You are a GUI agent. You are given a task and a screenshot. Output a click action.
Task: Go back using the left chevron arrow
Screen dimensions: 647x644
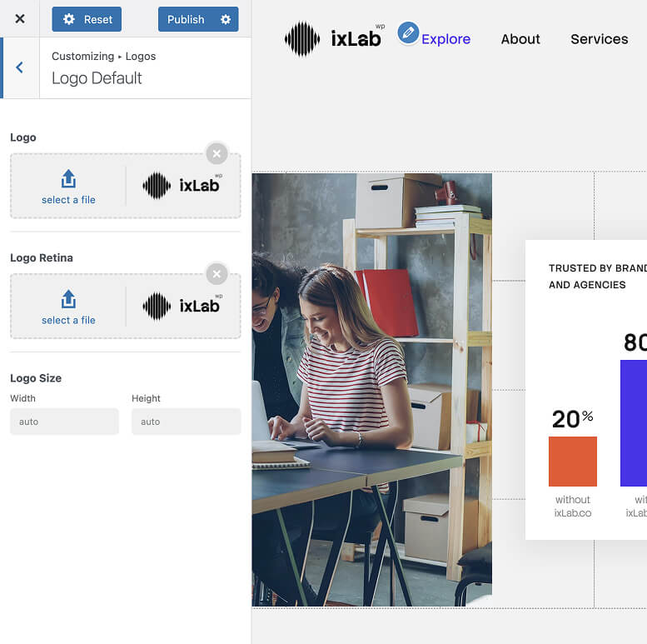pyautogui.click(x=20, y=68)
